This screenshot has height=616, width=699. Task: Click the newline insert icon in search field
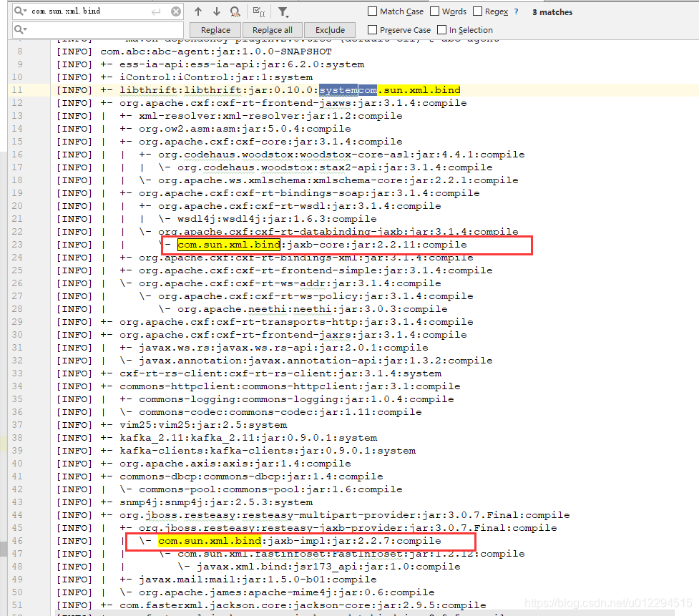(156, 11)
